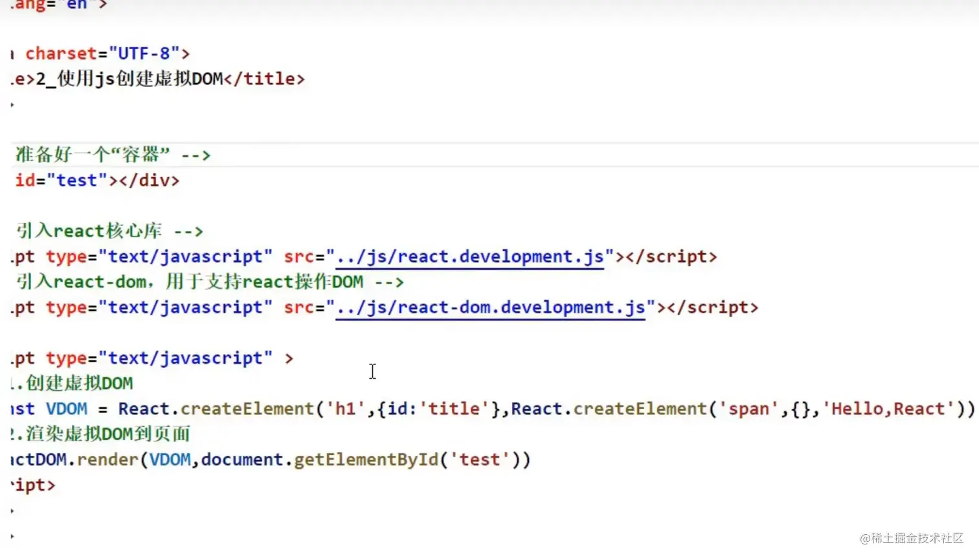Click the type="text/javascript" attribute on third script tag

point(159,359)
